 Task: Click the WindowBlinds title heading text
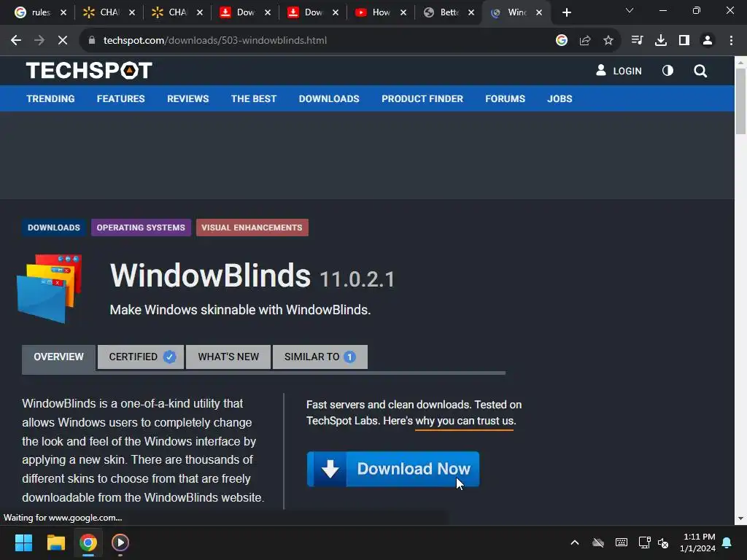210,276
